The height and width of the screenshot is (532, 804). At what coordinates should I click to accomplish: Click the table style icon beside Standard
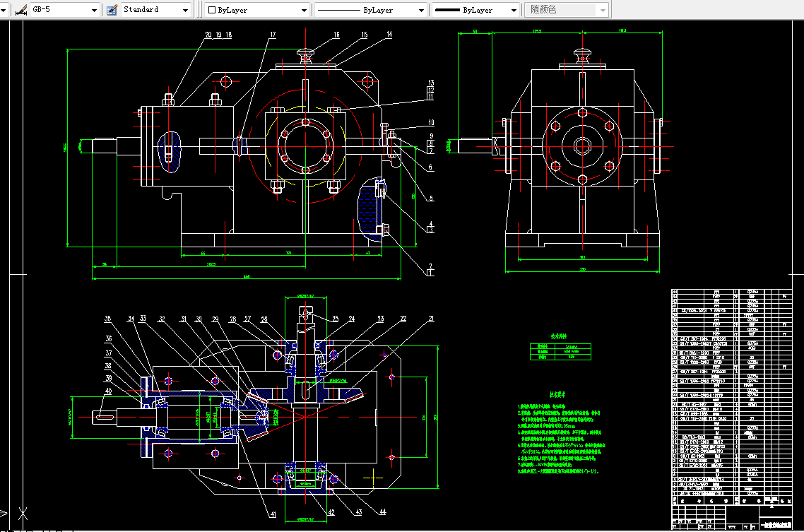point(112,10)
